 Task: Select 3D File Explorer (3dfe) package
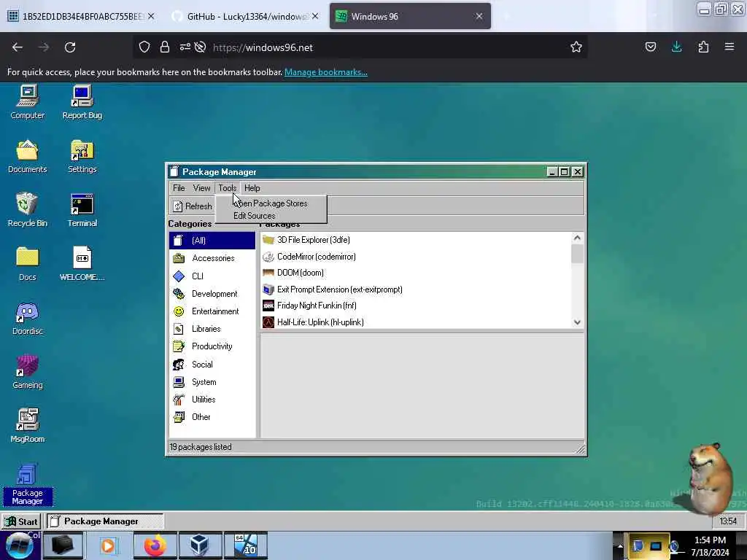[415, 240]
